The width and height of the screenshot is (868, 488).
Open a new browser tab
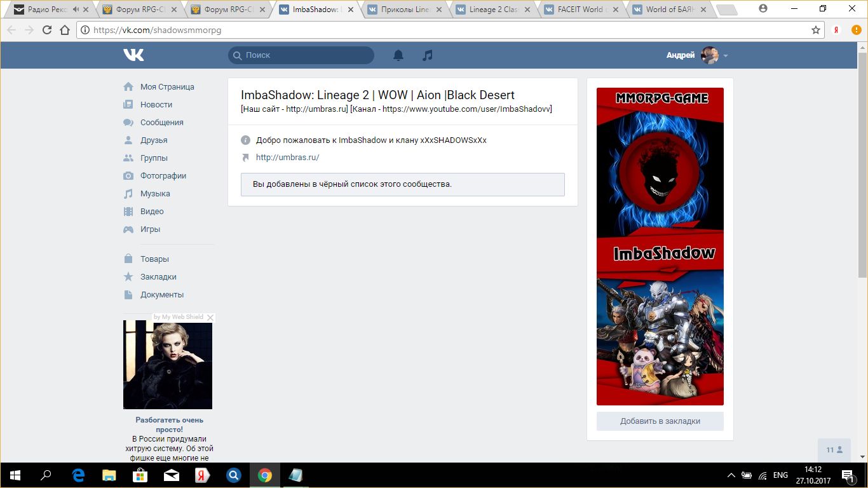tap(726, 10)
